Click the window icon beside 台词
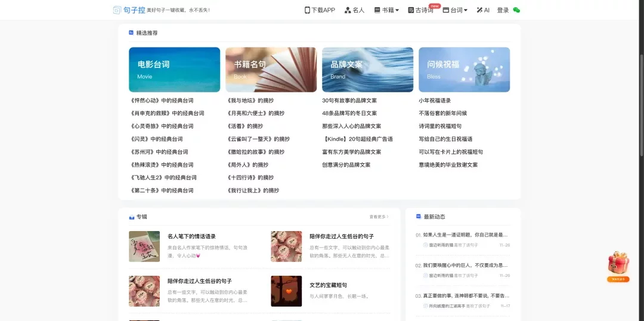The height and width of the screenshot is (321, 644). point(445,10)
